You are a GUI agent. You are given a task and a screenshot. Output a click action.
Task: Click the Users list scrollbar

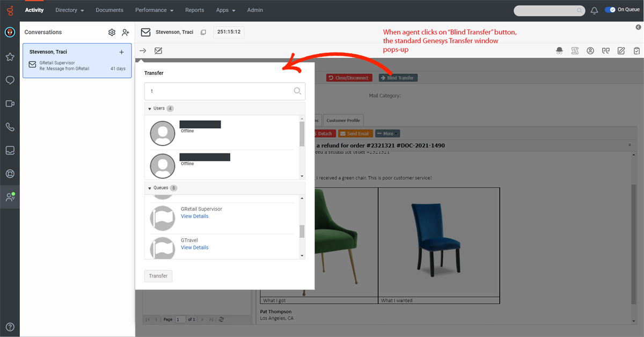[x=302, y=134]
